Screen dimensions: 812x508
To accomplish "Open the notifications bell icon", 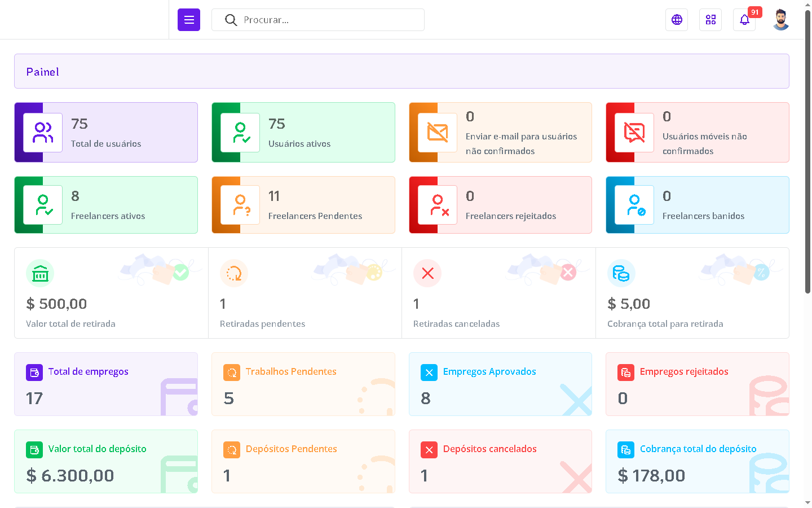I will pos(744,20).
